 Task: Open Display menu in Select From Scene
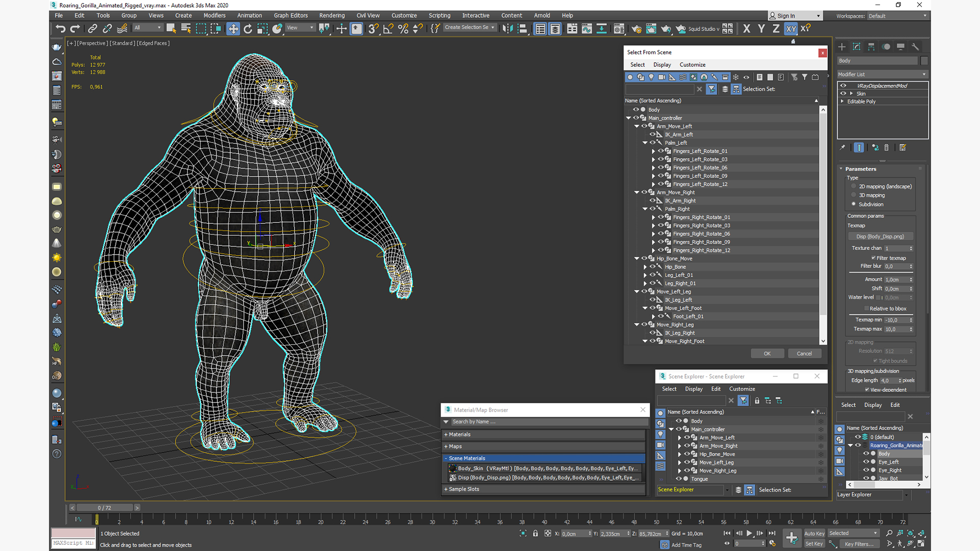(x=662, y=65)
